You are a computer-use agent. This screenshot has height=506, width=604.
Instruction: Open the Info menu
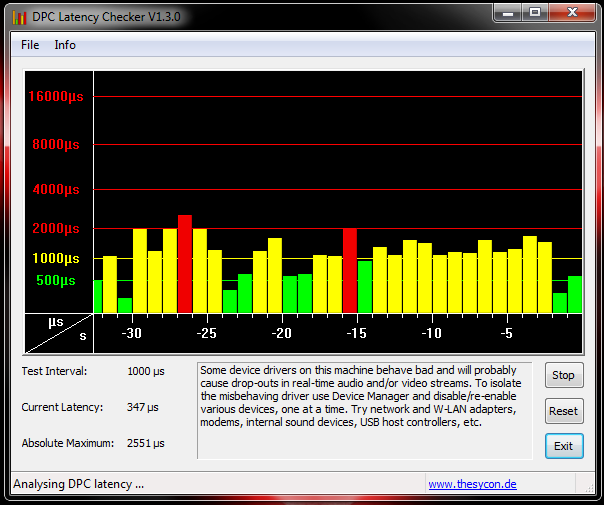pos(65,45)
